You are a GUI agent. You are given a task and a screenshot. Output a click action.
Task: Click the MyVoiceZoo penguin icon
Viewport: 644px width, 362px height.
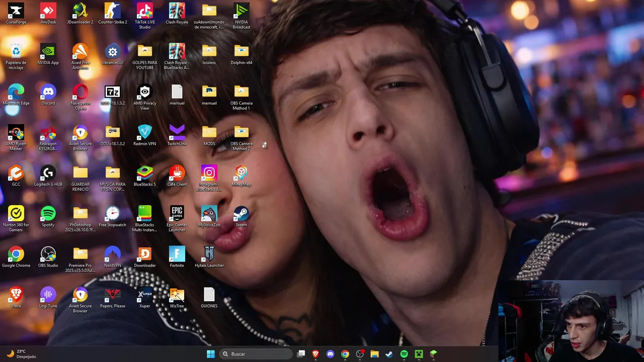209,217
